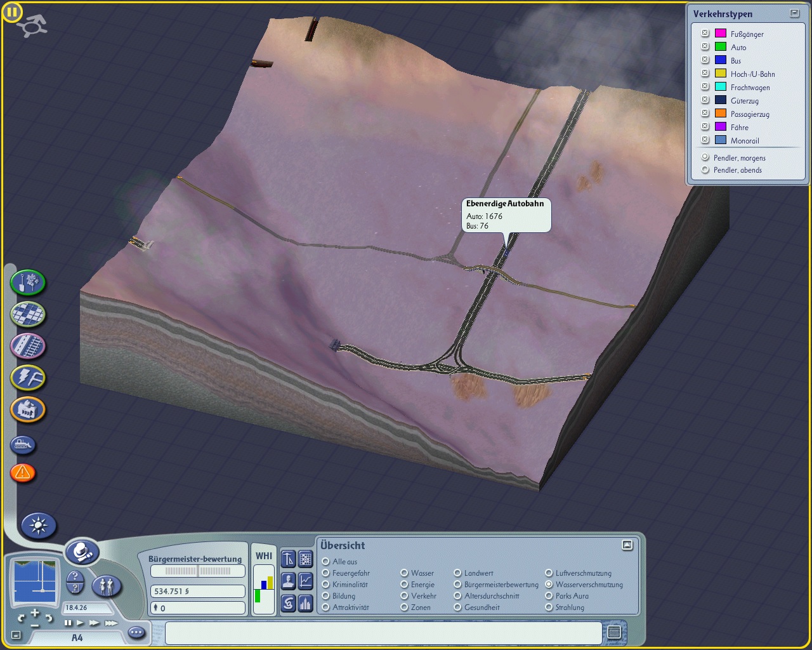Screen dimensions: 812x650
Task: Open the civic buildings menu
Action: [28, 409]
